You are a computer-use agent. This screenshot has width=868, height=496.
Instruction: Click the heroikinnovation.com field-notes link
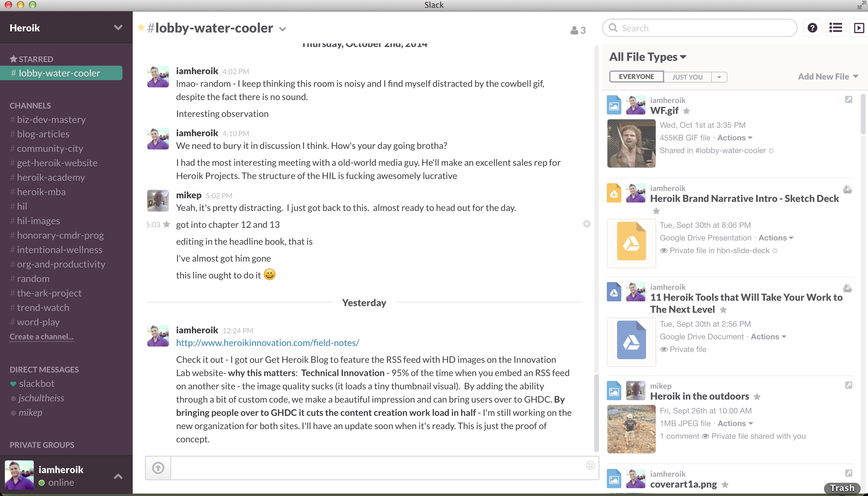click(267, 342)
